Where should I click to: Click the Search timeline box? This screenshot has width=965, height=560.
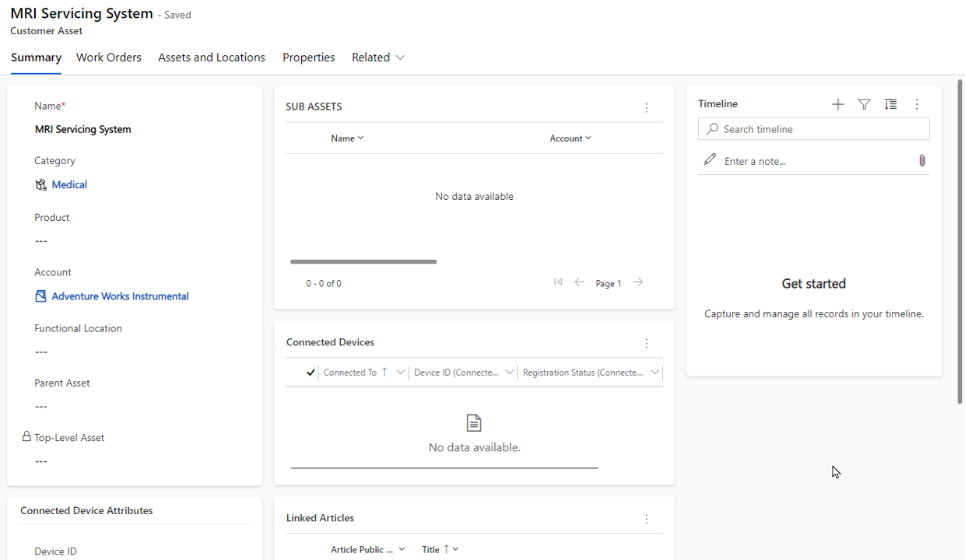(814, 129)
